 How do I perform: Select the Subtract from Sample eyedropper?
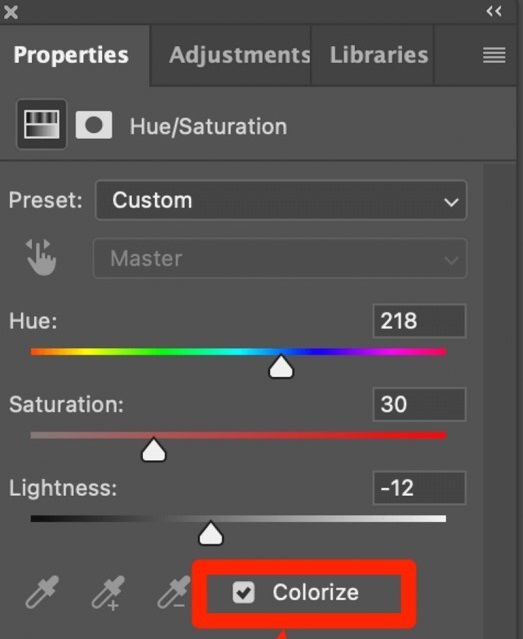click(x=174, y=592)
